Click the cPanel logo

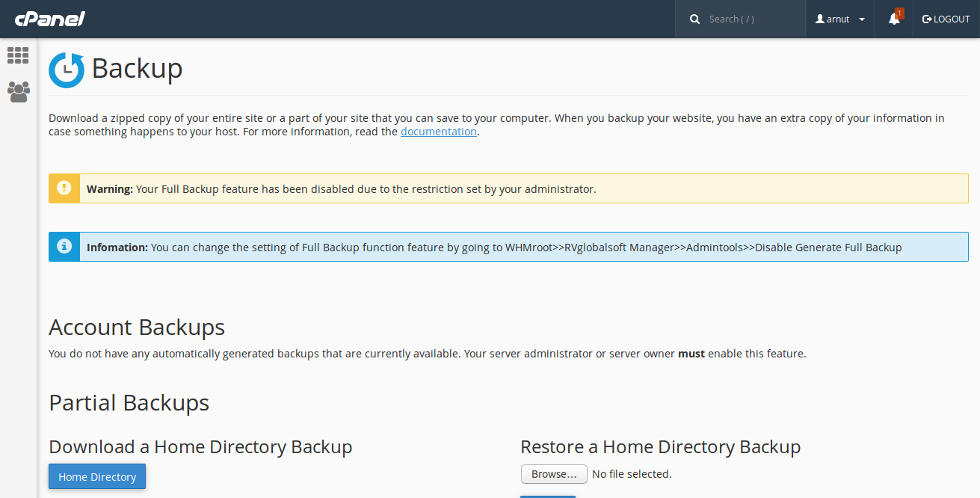(49, 19)
